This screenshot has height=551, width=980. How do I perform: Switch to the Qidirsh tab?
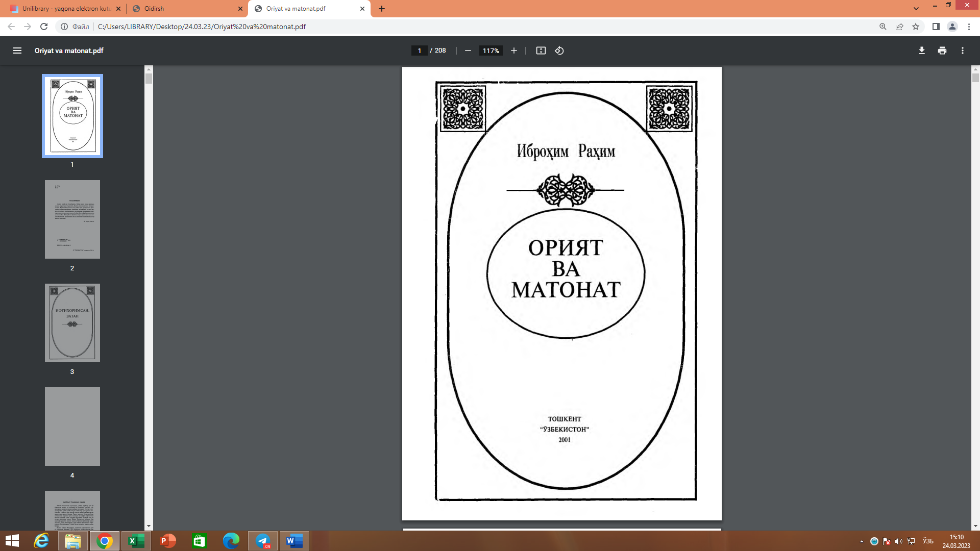click(184, 9)
